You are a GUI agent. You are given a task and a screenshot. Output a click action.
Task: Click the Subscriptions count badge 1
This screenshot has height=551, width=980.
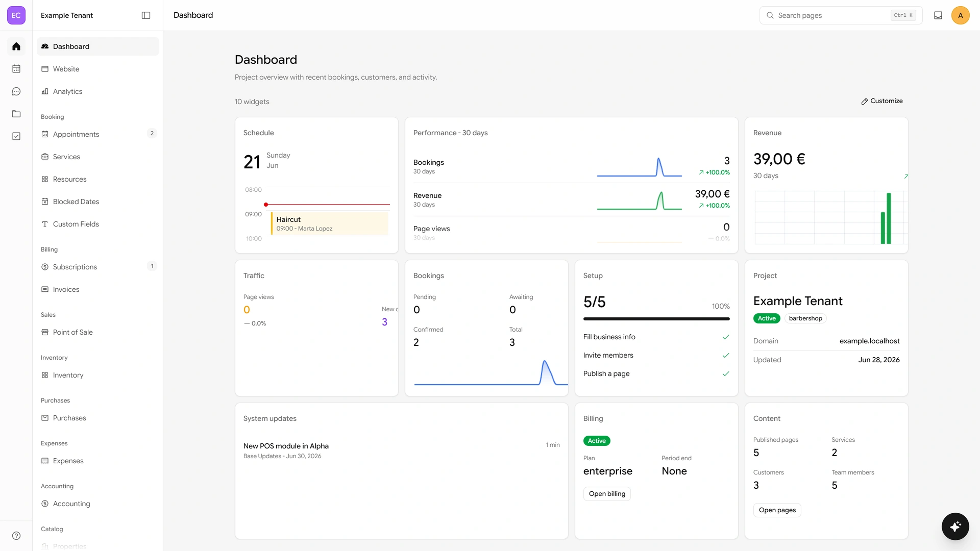(152, 266)
